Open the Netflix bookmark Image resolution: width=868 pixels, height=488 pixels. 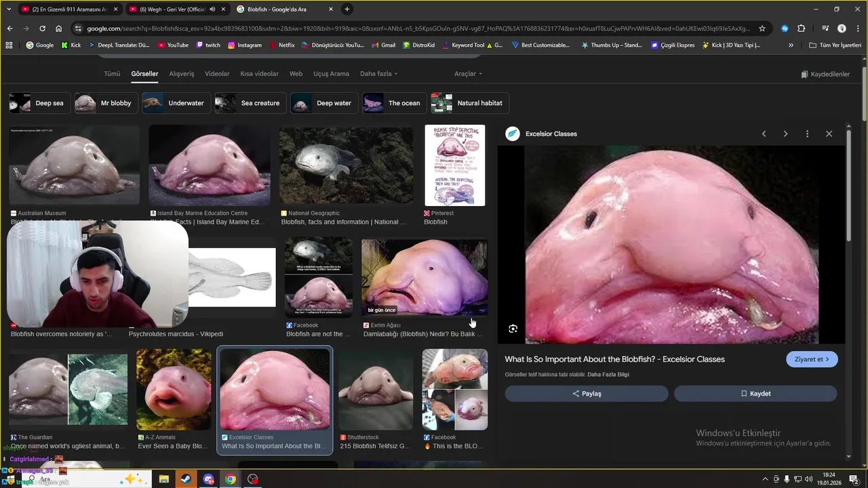[281, 45]
